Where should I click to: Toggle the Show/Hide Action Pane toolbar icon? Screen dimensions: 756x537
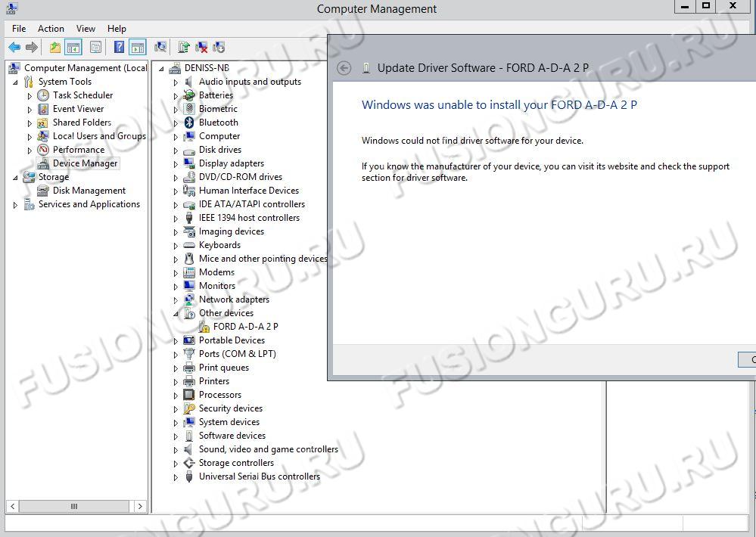coord(138,47)
